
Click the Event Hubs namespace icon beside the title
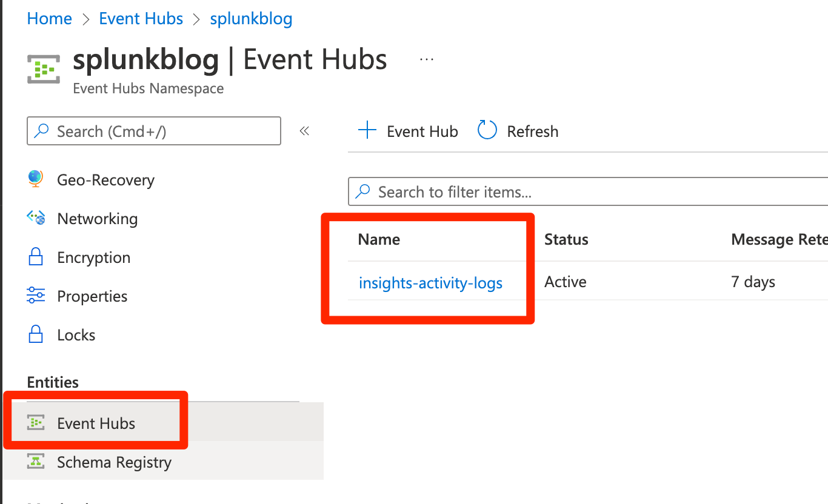(44, 68)
